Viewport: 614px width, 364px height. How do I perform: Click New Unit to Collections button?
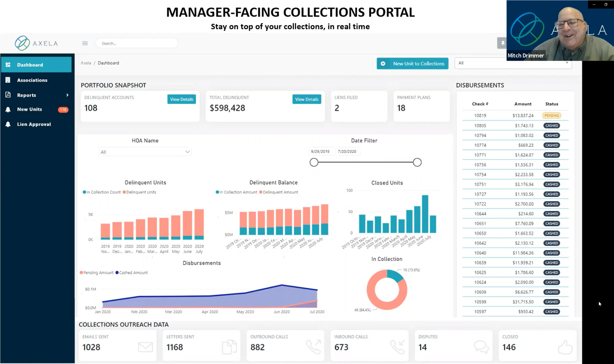[412, 63]
